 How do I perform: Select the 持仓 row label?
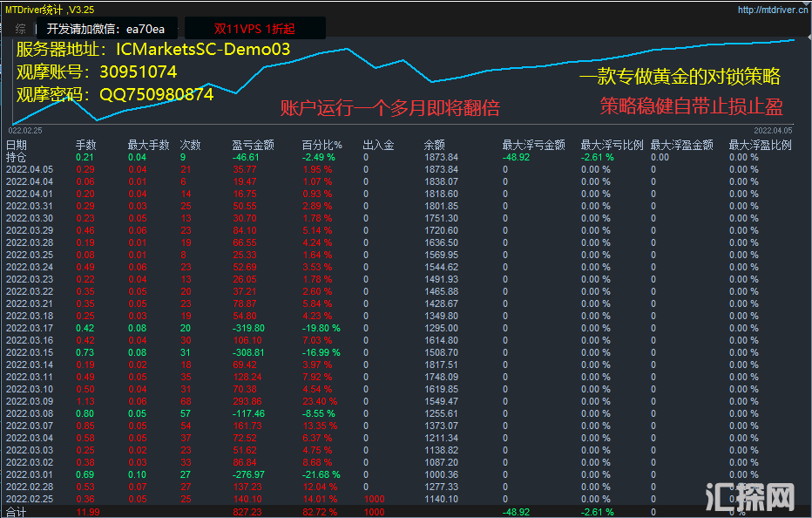(x=16, y=157)
